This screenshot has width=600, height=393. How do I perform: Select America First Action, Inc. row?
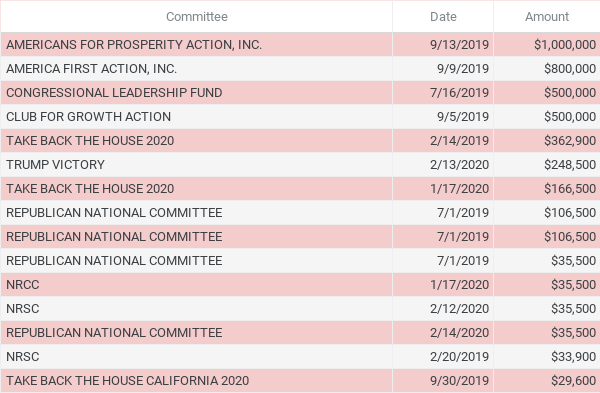click(300, 68)
